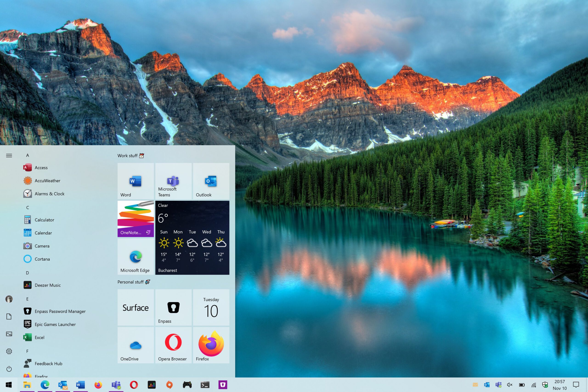The height and width of the screenshot is (392, 588).
Task: Open Firefox on the taskbar
Action: pyautogui.click(x=98, y=385)
